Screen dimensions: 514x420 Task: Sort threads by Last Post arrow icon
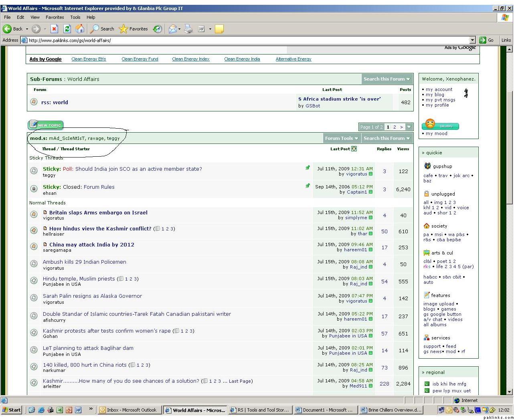click(354, 149)
